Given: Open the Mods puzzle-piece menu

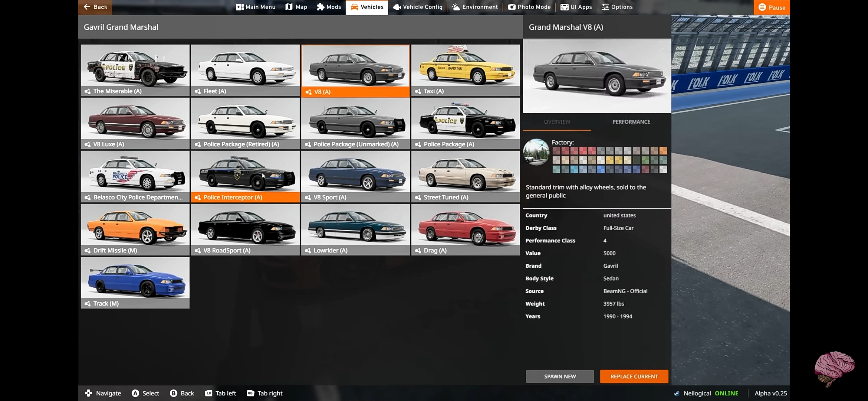Looking at the screenshot, I should pyautogui.click(x=320, y=7).
